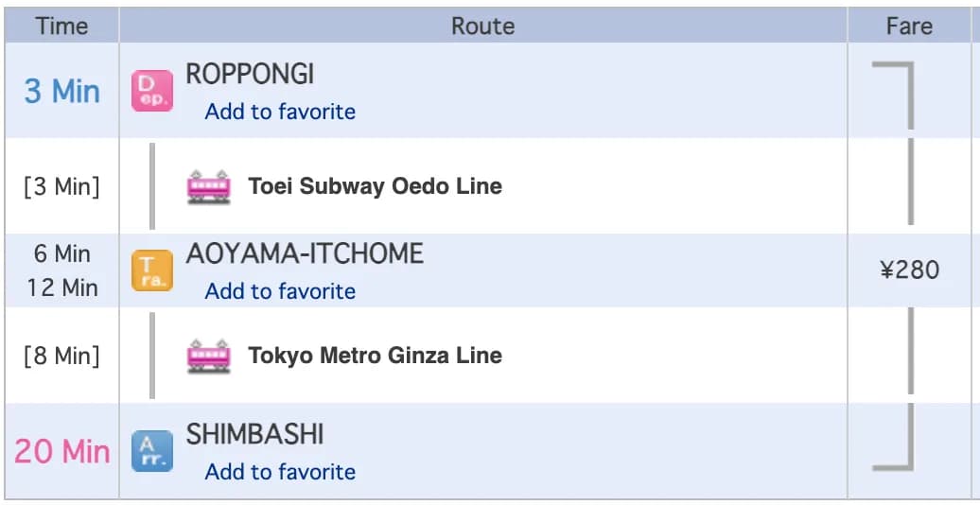This screenshot has height=505, width=980.
Task: Select the SHIMBASHI station name
Action: [254, 435]
